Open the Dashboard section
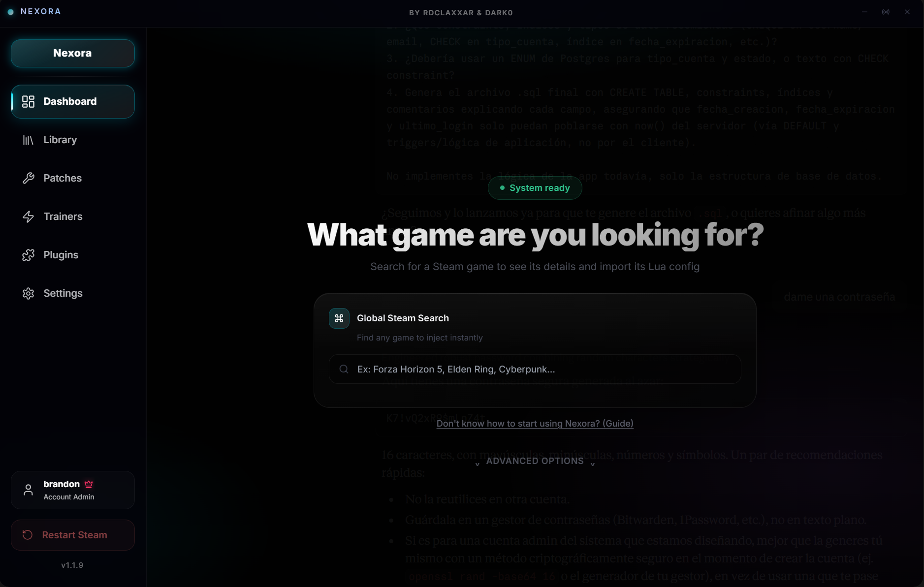This screenshot has width=924, height=587. pos(73,101)
